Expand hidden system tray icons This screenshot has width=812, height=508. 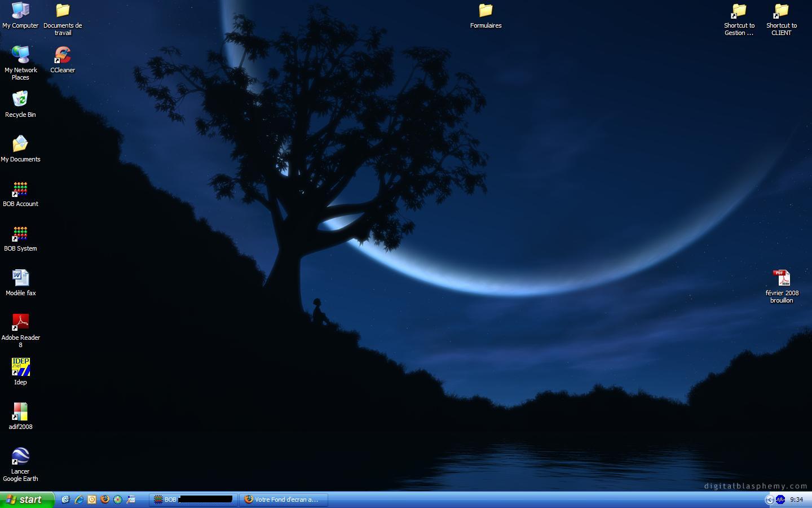pos(769,500)
